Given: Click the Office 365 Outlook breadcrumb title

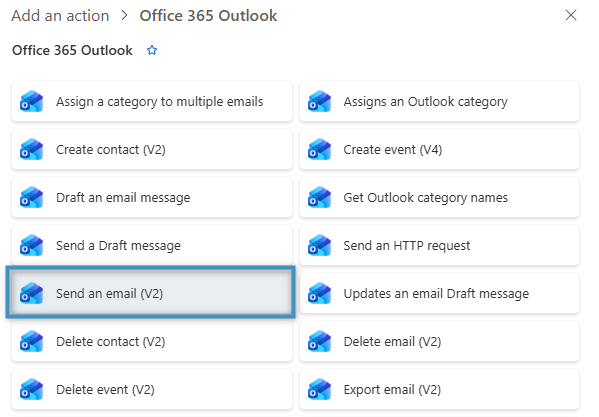Looking at the screenshot, I should pyautogui.click(x=208, y=16).
